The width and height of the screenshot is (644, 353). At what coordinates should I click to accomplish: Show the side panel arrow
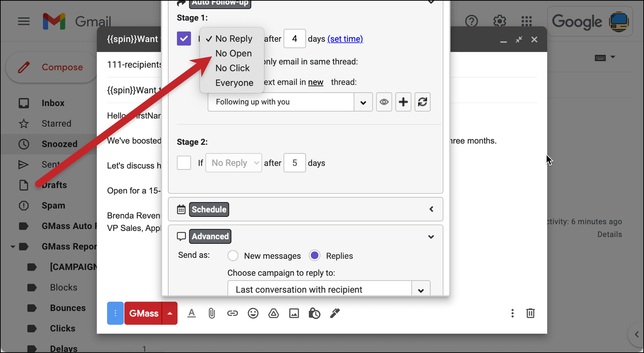click(x=637, y=334)
